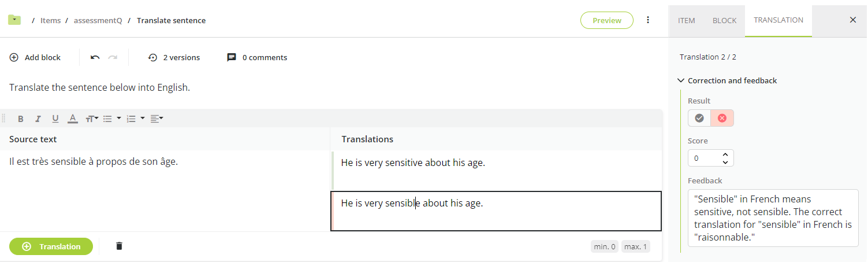Screen dimensions: 868x262
Task: Click the redo arrow icon
Action: pyautogui.click(x=113, y=57)
